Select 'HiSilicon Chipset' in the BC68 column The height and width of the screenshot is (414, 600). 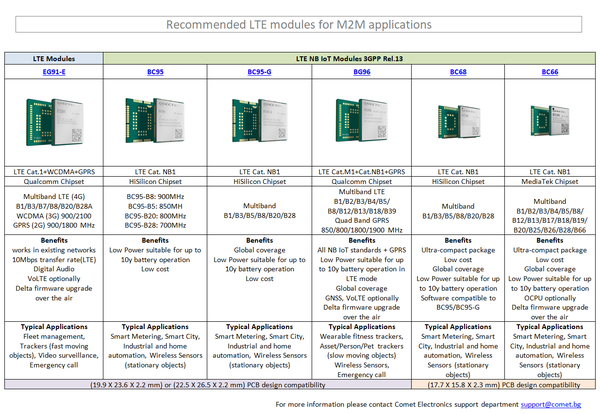458,181
